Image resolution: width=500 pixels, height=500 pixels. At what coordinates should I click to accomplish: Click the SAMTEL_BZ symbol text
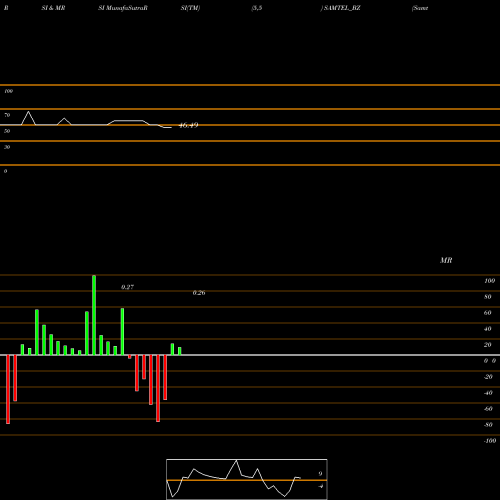pyautogui.click(x=342, y=8)
